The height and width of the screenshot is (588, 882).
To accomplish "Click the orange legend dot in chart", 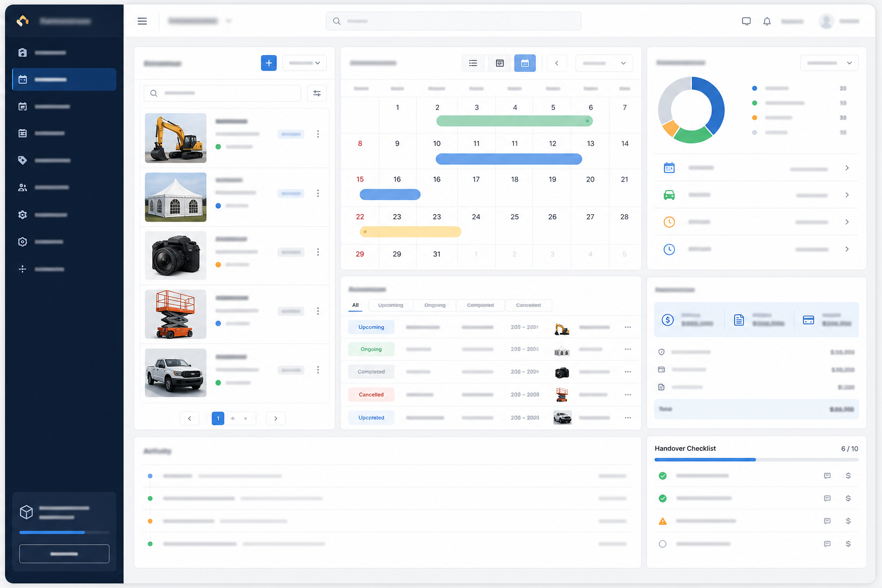I will [755, 118].
